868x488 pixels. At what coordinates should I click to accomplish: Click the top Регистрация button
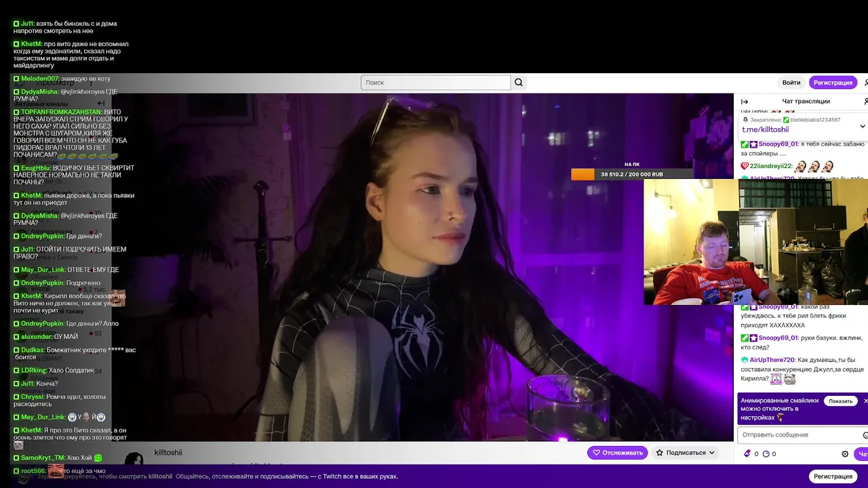(833, 83)
